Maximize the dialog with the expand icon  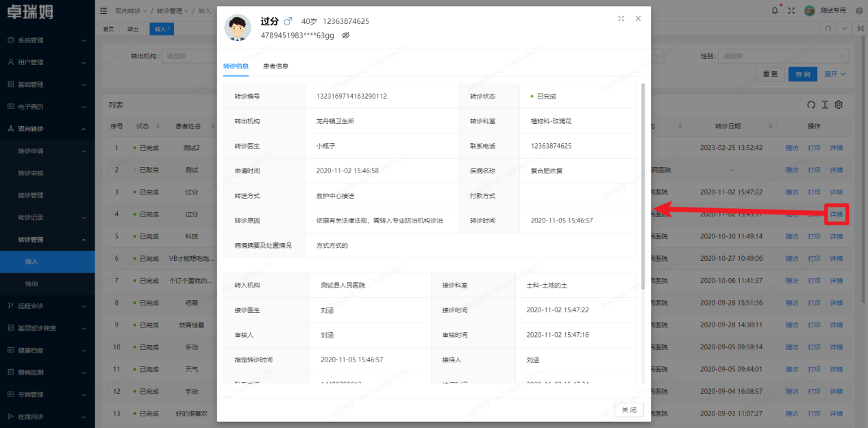(621, 19)
